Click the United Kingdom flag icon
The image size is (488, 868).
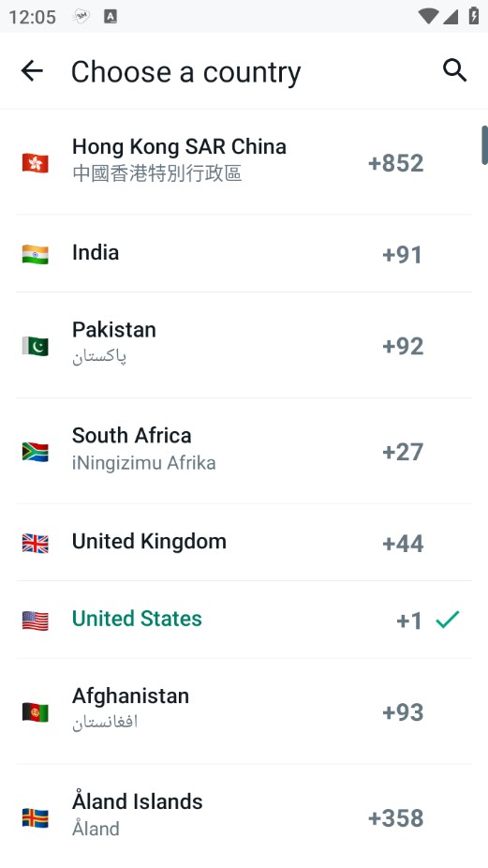click(x=36, y=543)
